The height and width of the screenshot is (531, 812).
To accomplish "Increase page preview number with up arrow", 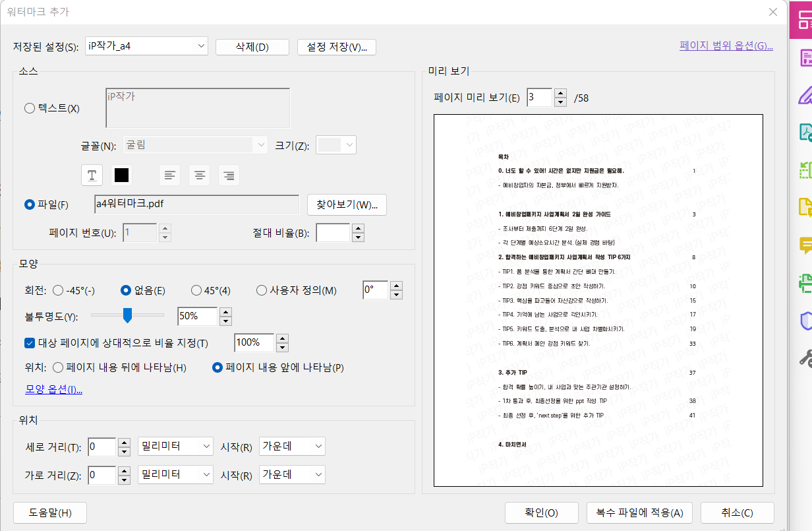I will tap(560, 93).
